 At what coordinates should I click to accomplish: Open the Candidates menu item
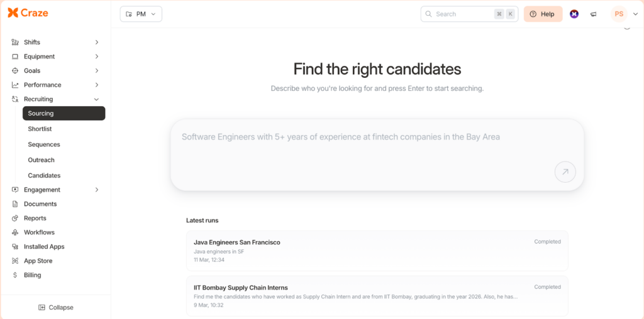tap(44, 176)
